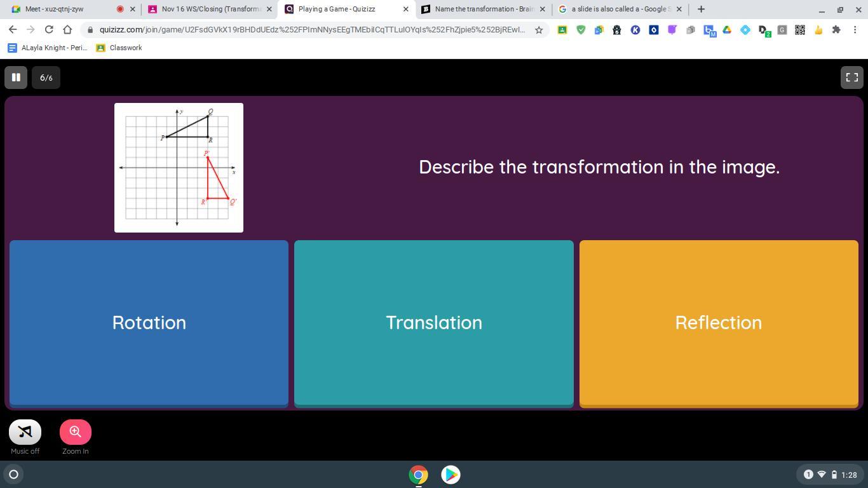The width and height of the screenshot is (868, 488).
Task: Go back to the previous page
Action: click(13, 30)
